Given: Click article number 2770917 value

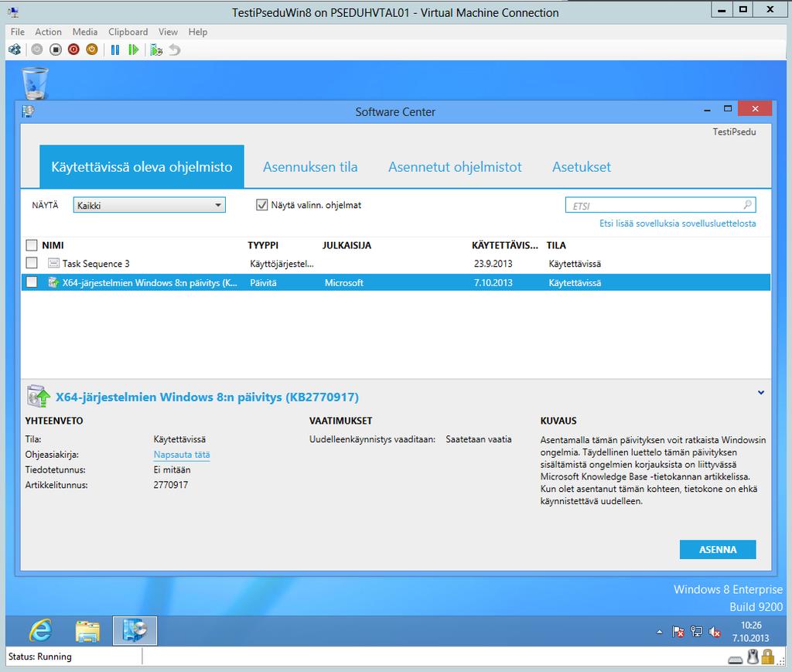Looking at the screenshot, I should click(x=171, y=485).
